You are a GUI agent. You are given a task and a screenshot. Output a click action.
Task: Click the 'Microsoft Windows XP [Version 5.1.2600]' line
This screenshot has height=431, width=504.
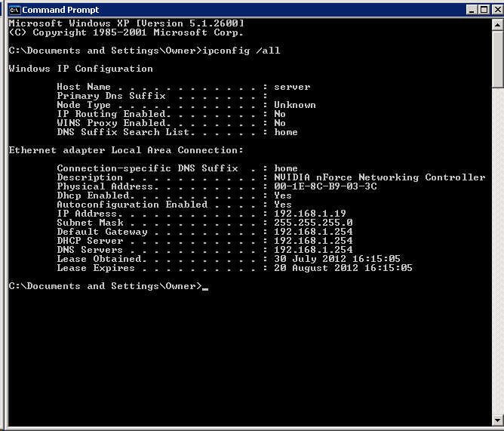pyautogui.click(x=126, y=23)
